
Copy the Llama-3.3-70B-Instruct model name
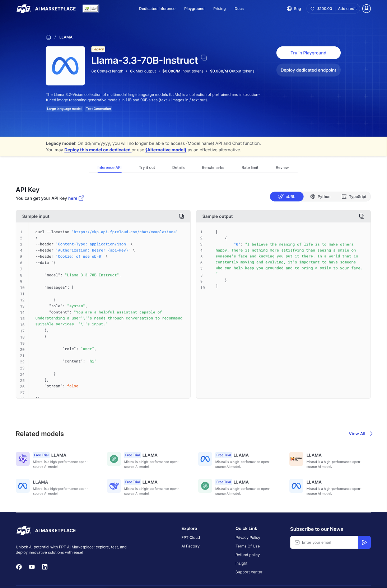coord(204,58)
